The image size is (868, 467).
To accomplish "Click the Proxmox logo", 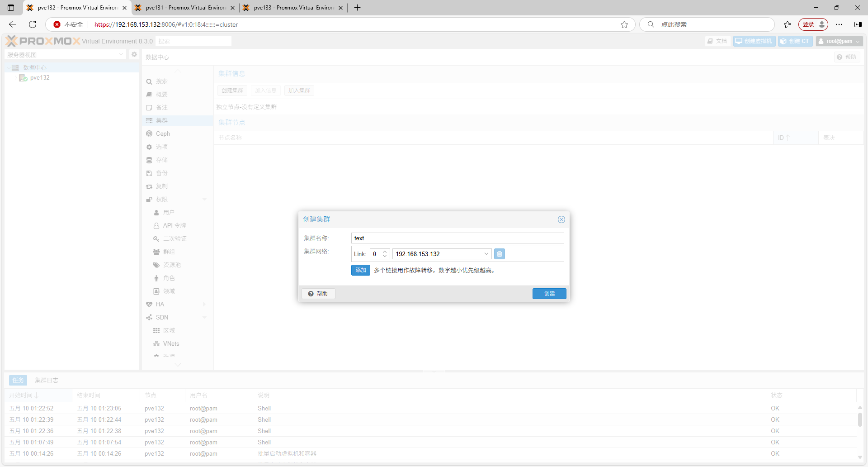I will pyautogui.click(x=43, y=41).
